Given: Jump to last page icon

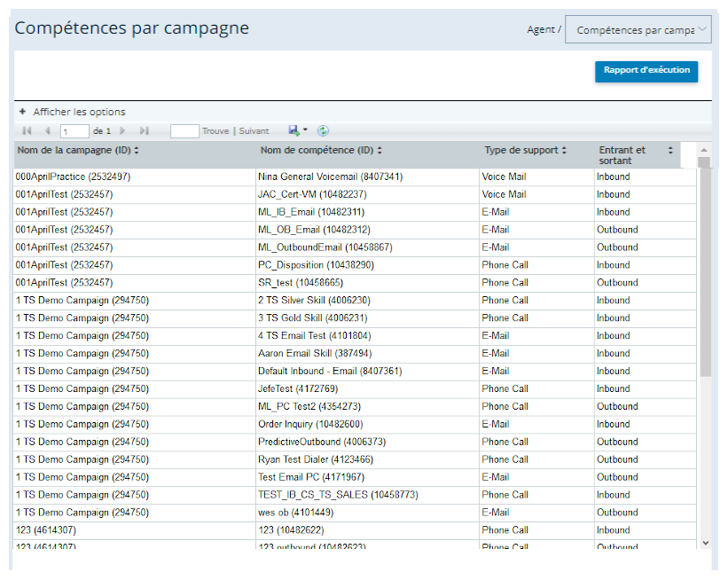Looking at the screenshot, I should 145,131.
